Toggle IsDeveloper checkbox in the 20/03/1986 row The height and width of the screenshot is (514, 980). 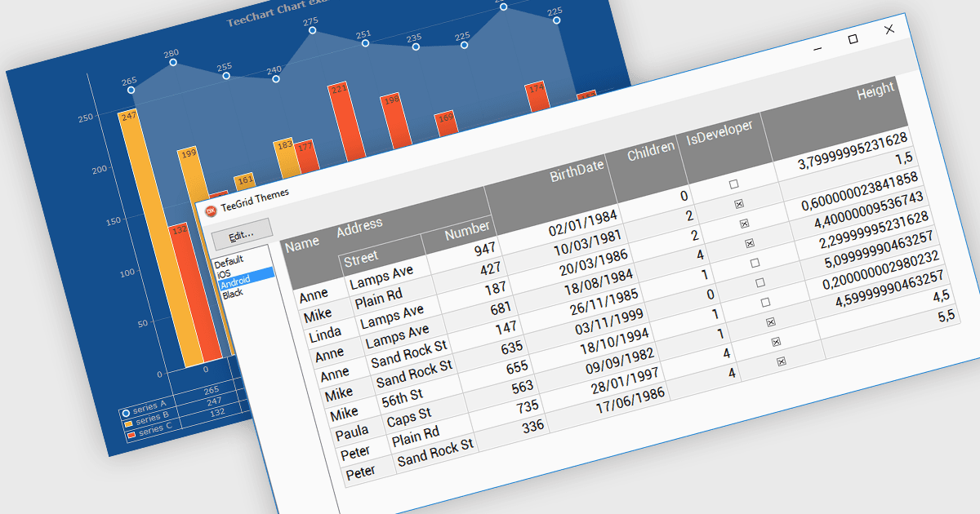point(744,224)
